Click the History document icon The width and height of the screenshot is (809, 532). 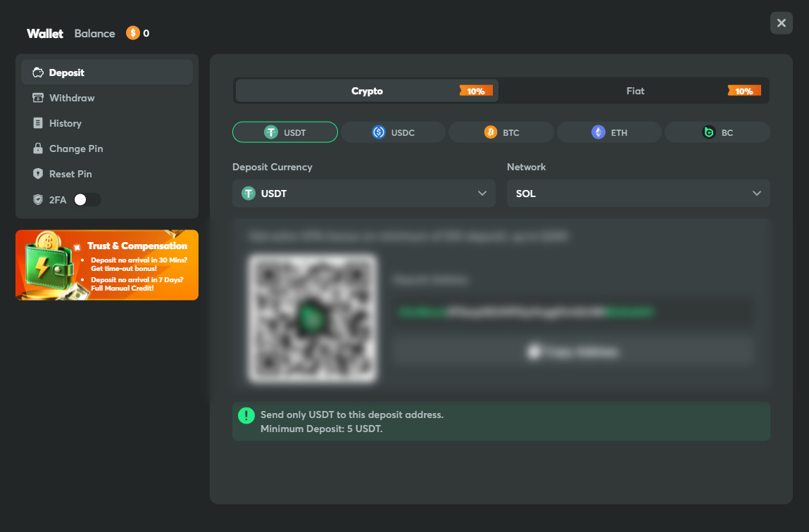38,123
